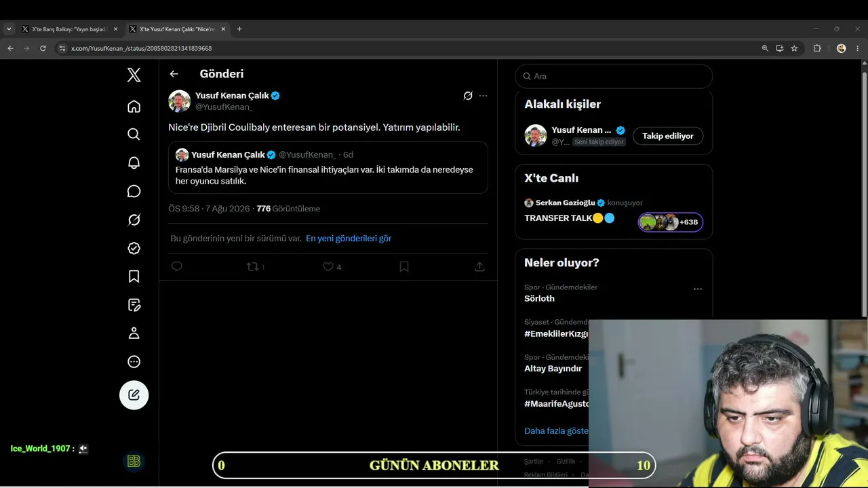Open the Home feed from the sidebar

click(134, 106)
